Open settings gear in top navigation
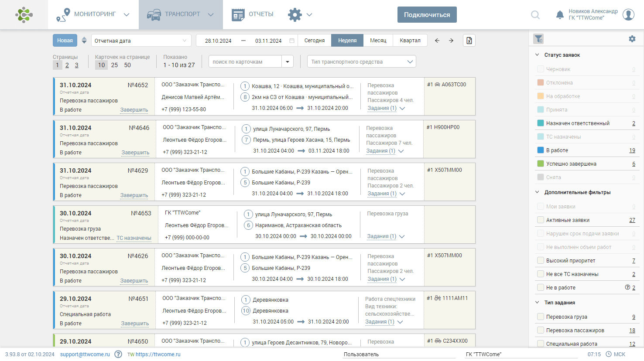 [x=295, y=15]
